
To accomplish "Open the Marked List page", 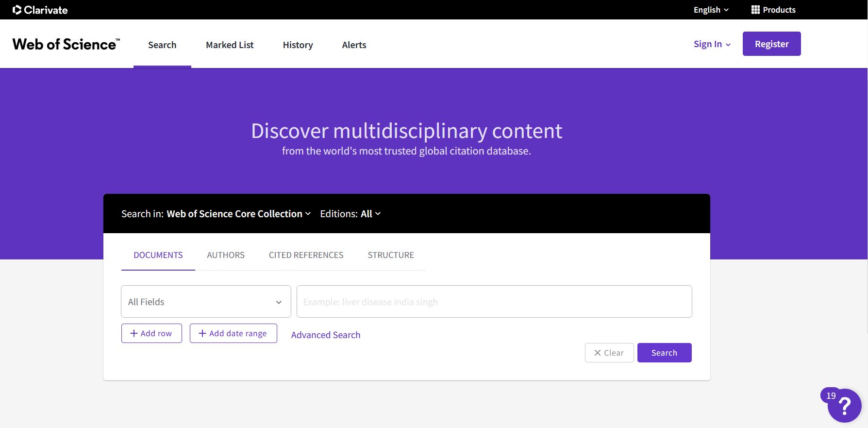I will [230, 45].
